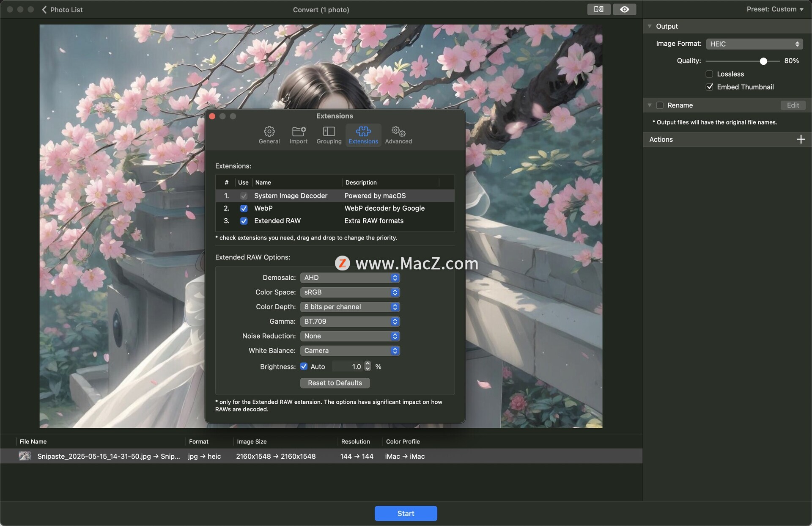Viewport: 812px width, 526px height.
Task: Open the Gamma BT.709 dropdown
Action: coord(350,322)
